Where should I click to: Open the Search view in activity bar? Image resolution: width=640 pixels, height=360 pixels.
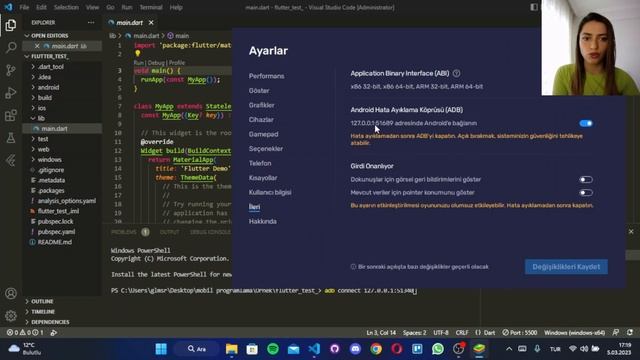(x=11, y=48)
